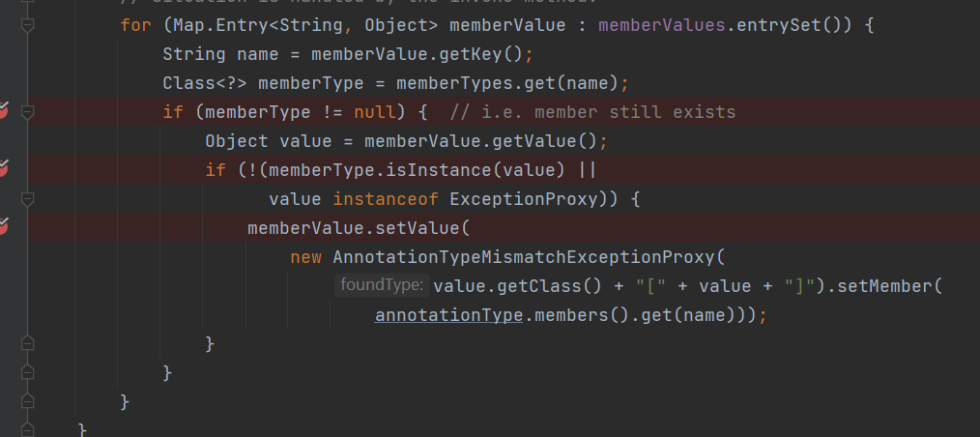Click fold-end marker of for loop closing brace
This screenshot has width=980, height=437.
(x=27, y=400)
